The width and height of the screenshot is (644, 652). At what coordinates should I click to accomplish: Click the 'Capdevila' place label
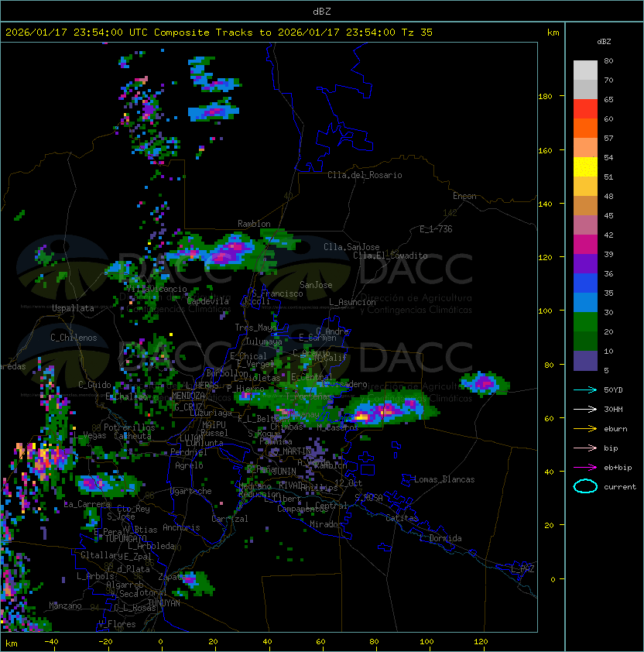pyautogui.click(x=207, y=301)
